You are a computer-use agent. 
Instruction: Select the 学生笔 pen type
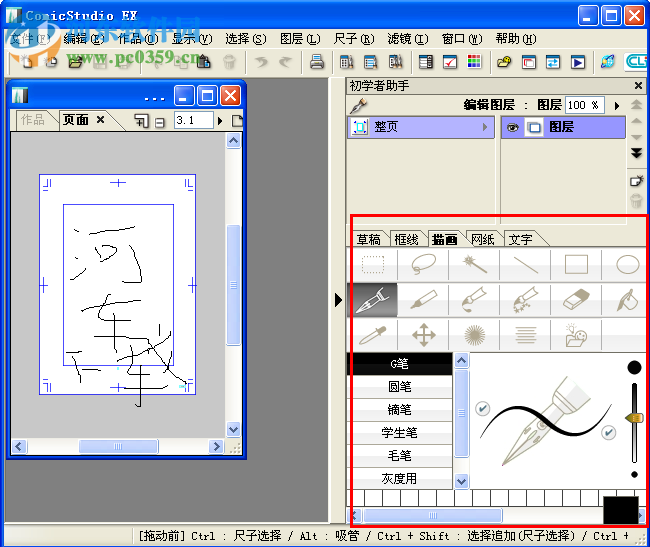pyautogui.click(x=399, y=433)
